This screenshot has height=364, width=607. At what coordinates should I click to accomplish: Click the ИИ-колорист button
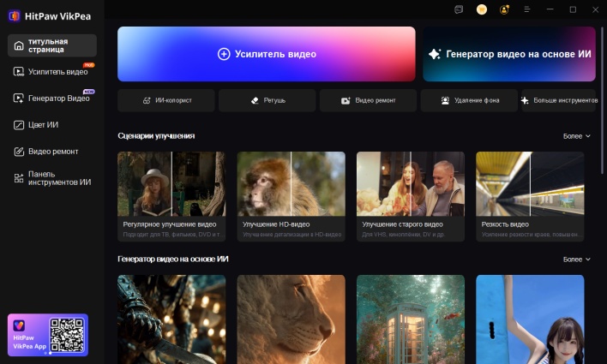[167, 100]
